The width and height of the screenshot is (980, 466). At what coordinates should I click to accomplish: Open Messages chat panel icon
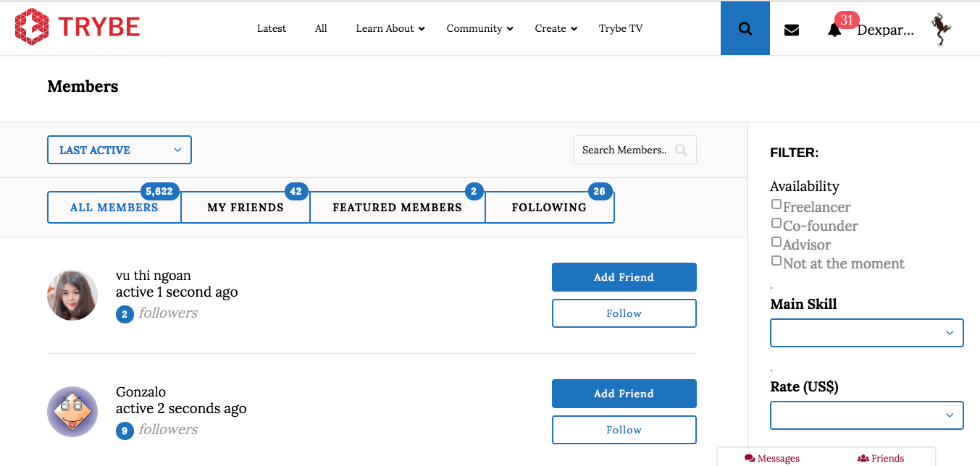point(750,458)
